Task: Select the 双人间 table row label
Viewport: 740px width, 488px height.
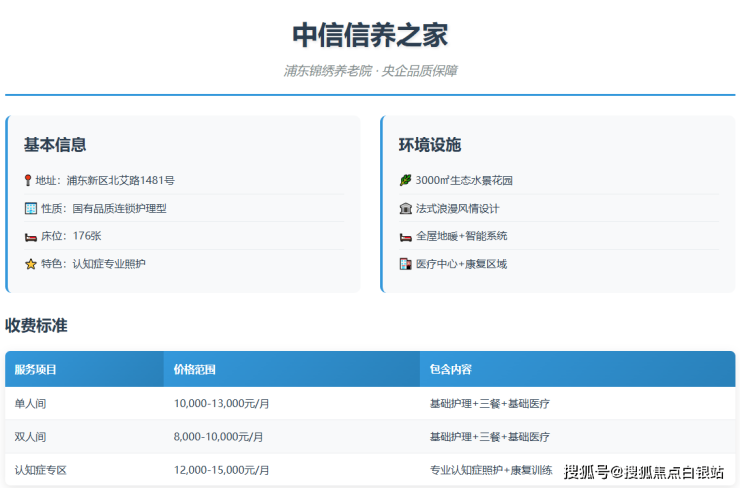Action: pos(30,437)
